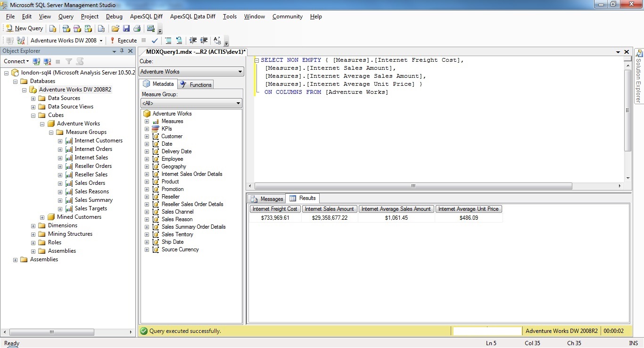Click the Internet Average Unit Price column header
This screenshot has height=348, width=644.
click(469, 209)
